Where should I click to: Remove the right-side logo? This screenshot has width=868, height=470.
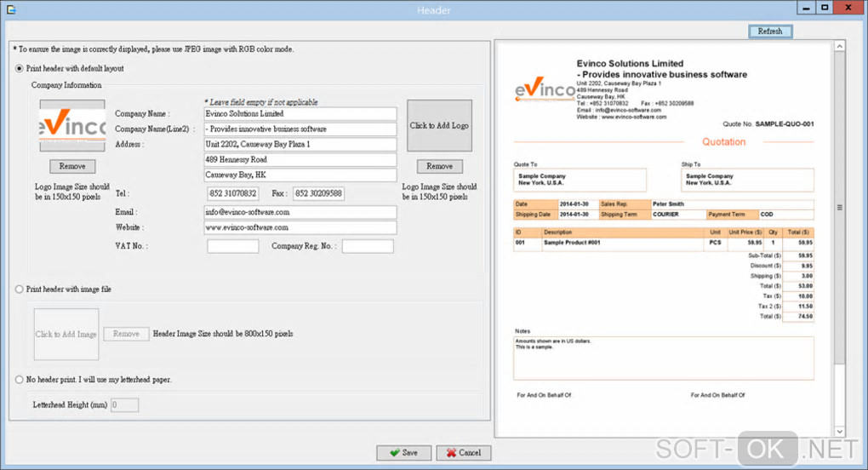(x=440, y=166)
